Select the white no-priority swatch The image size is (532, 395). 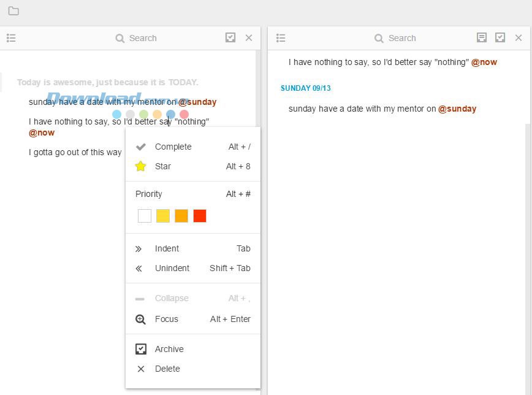point(145,216)
